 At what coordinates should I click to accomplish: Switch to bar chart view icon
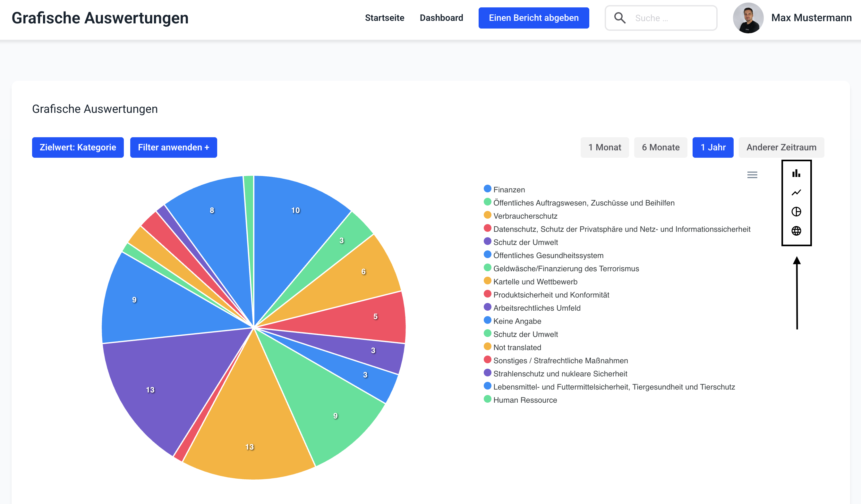coord(796,173)
